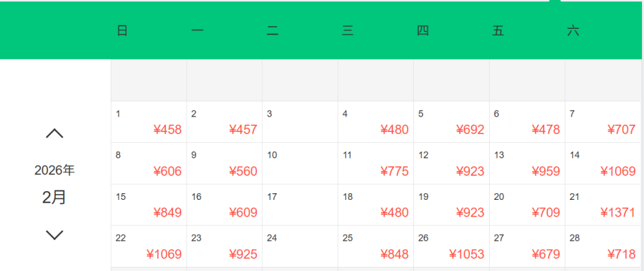
Task: Select February 21 priced ¥1371
Action: [603, 205]
